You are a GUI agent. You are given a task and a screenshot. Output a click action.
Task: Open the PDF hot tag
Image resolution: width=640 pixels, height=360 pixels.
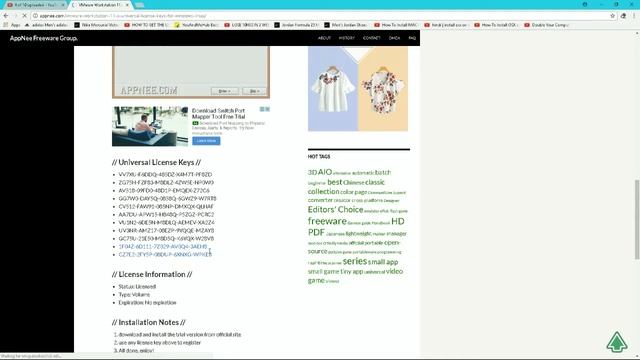[x=316, y=232]
